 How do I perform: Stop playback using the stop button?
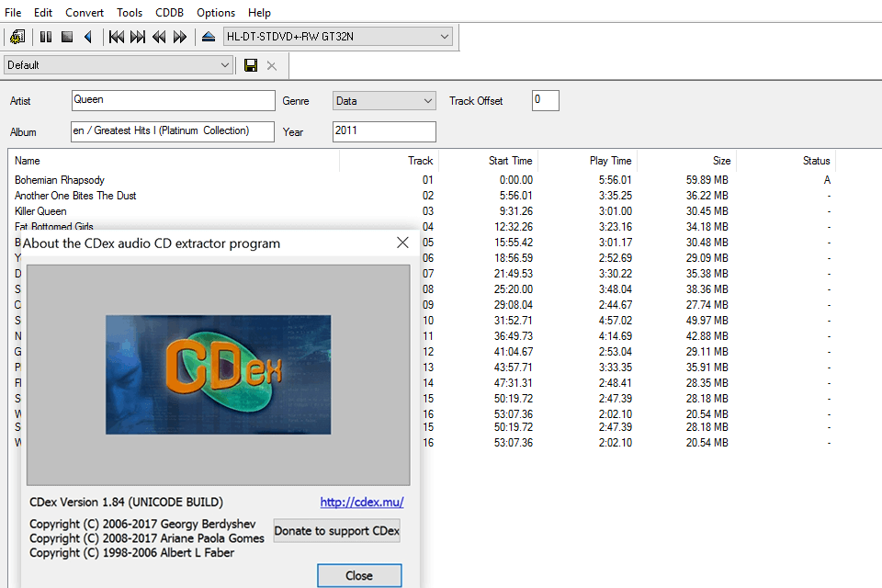(x=67, y=37)
